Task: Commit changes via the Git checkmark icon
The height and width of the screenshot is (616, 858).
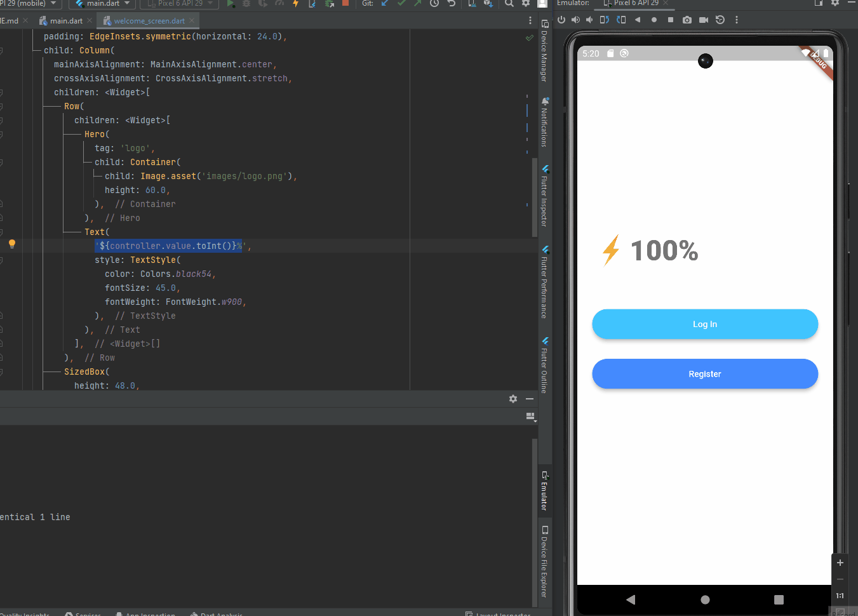Action: [x=401, y=4]
